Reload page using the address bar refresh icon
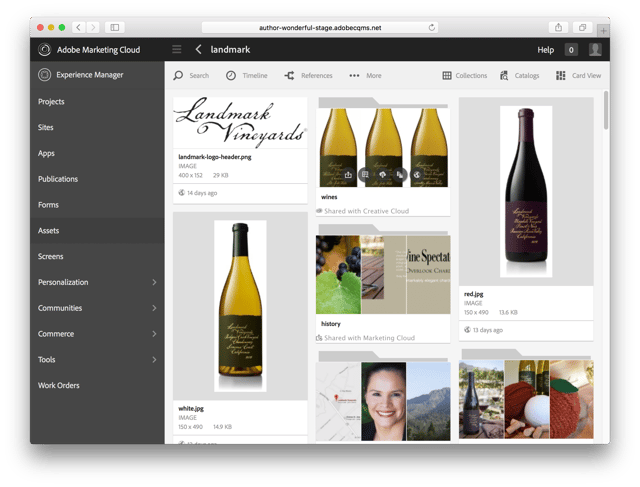 point(431,27)
